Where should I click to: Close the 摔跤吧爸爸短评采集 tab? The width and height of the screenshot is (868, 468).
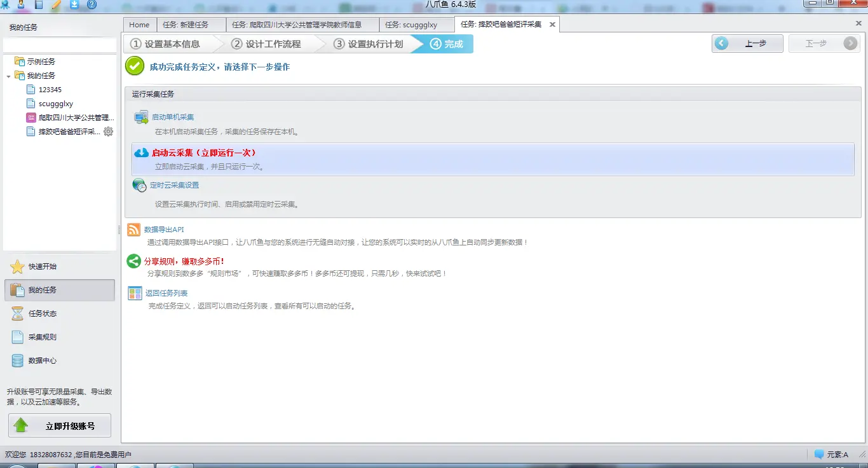click(x=552, y=25)
